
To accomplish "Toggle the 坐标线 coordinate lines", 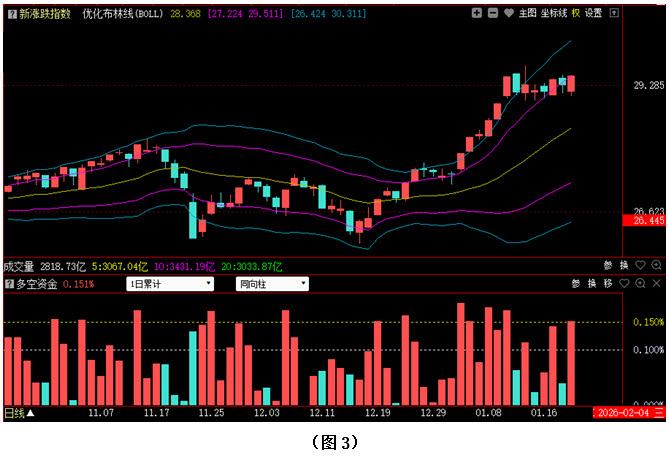I will click(554, 13).
